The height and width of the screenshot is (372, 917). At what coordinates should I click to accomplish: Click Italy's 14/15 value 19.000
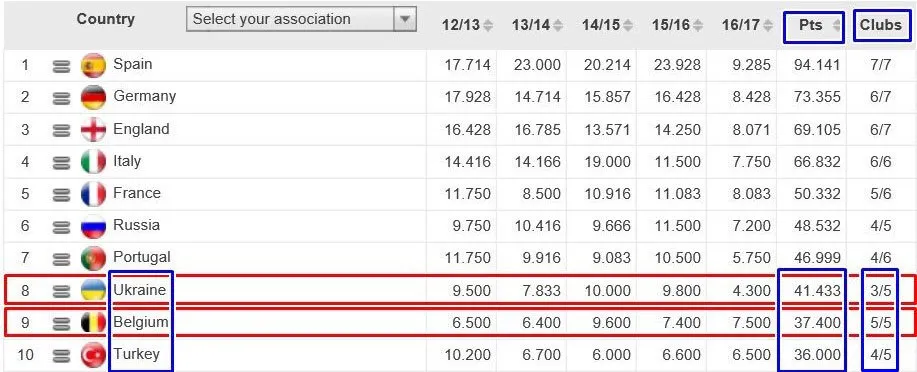pyautogui.click(x=607, y=161)
